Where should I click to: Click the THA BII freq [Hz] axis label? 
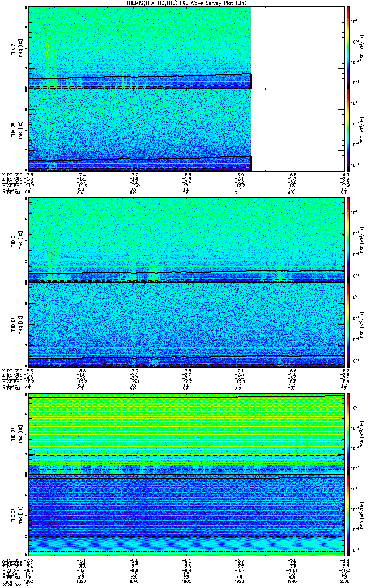(x=20, y=130)
